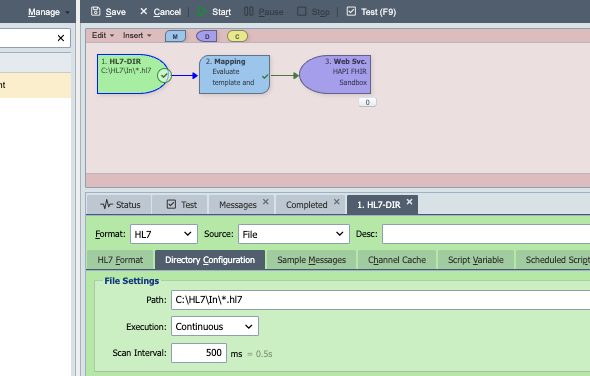This screenshot has height=376, width=590.
Task: Clear the search field with X
Action: tap(61, 38)
